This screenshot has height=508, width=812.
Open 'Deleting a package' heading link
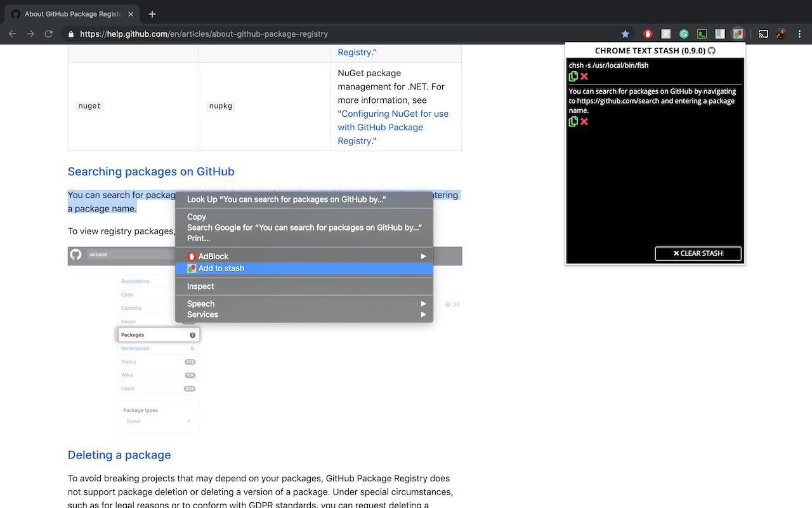point(119,455)
